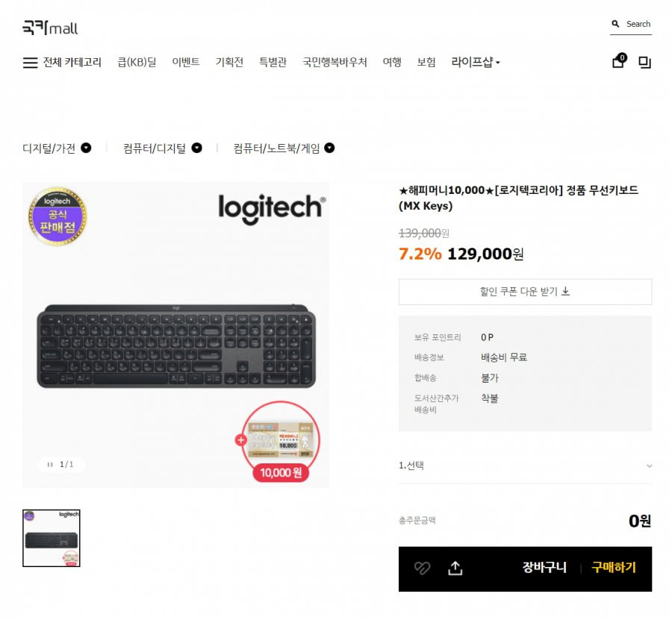Open the 1.선택 option selector
Image resolution: width=672 pixels, height=620 pixels.
pos(525,466)
